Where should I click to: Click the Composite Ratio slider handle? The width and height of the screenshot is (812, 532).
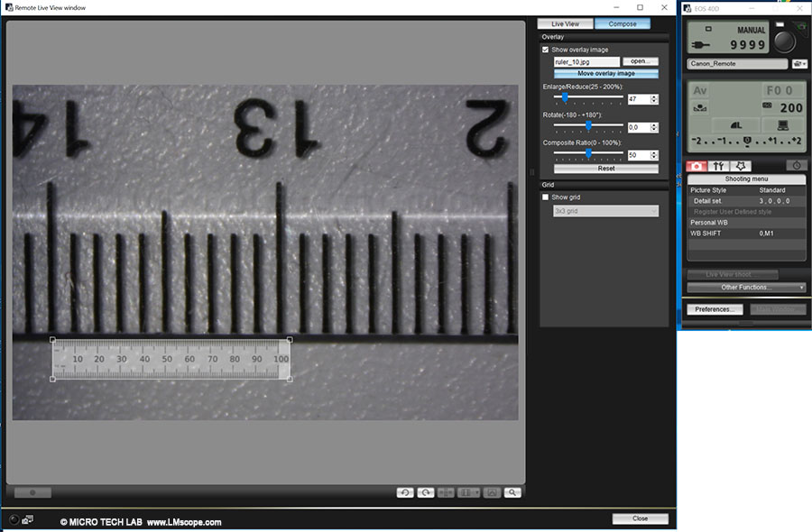click(x=588, y=153)
